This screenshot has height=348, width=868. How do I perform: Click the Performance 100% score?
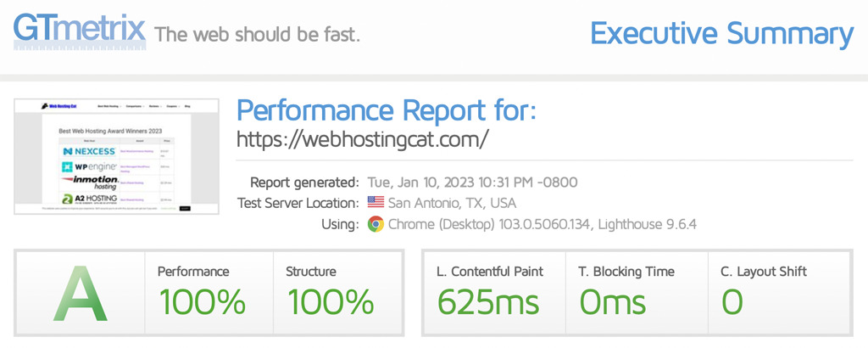pos(202,302)
